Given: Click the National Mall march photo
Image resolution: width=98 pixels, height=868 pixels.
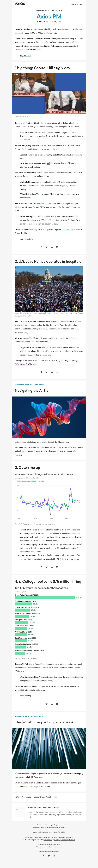Looking at the screenshot, I should pos(49,288).
